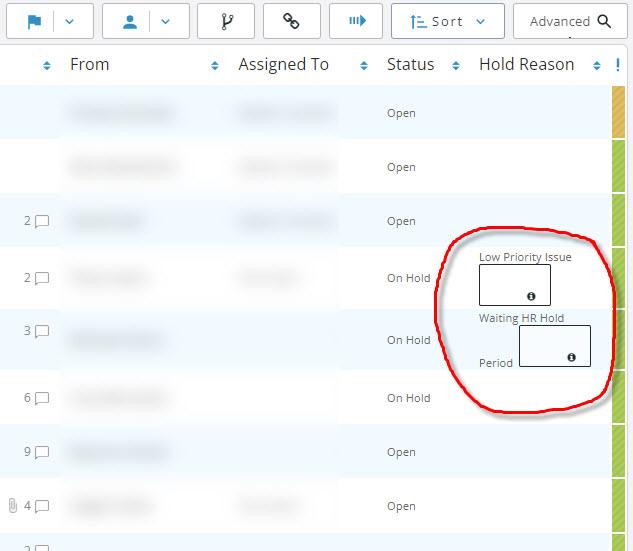Click the chain link tickets icon
The image size is (633, 551).
[291, 21]
